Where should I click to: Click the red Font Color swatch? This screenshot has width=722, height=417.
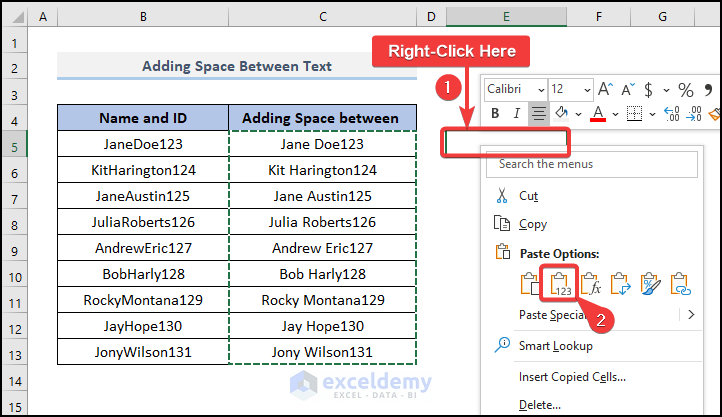point(598,114)
